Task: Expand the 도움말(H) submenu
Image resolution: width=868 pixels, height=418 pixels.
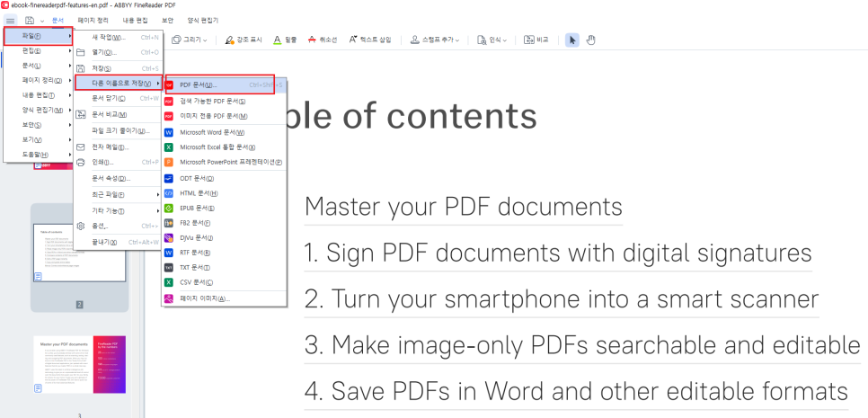Action: (39, 155)
